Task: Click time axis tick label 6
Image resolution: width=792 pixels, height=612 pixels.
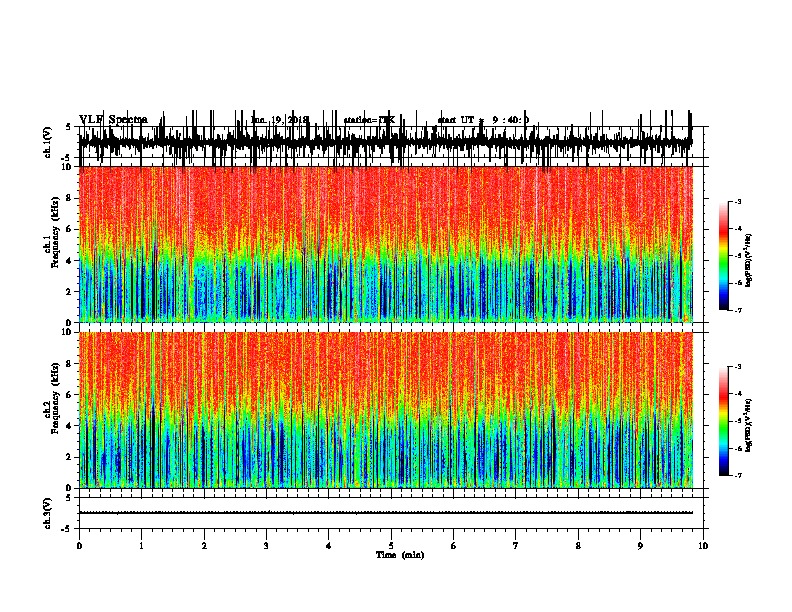Action: click(x=454, y=546)
